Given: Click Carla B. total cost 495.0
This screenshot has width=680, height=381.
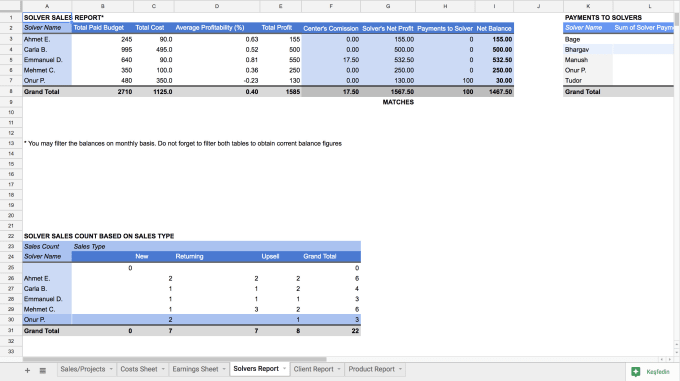Looking at the screenshot, I should click(x=154, y=49).
